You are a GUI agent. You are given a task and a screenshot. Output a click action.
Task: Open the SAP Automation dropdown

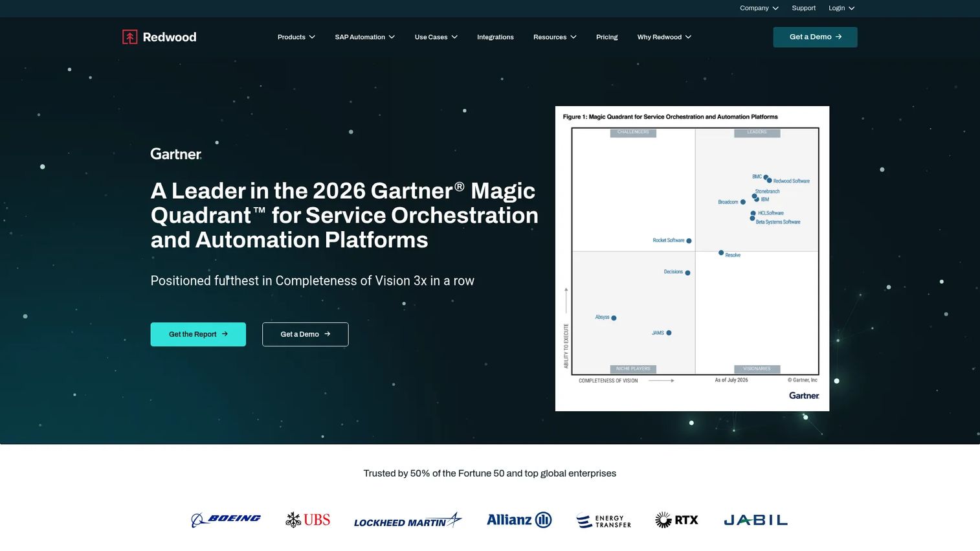pyautogui.click(x=365, y=37)
